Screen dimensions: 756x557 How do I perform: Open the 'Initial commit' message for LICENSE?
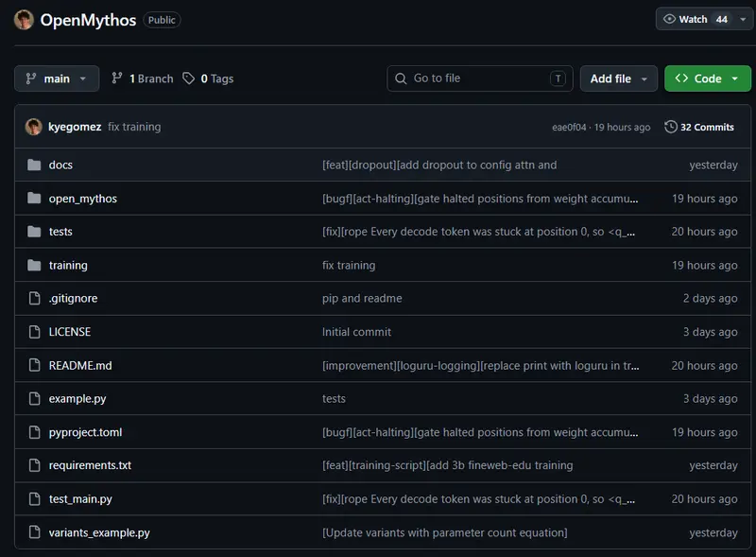pos(356,332)
